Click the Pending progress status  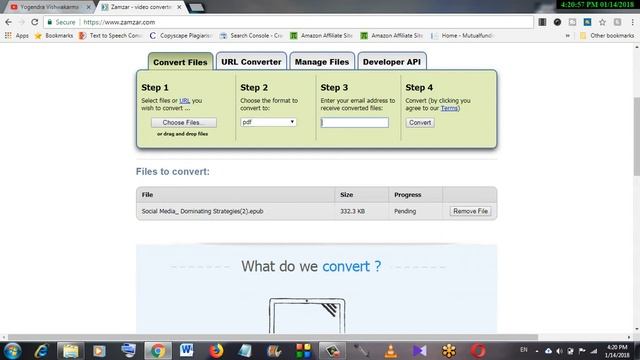tap(405, 211)
